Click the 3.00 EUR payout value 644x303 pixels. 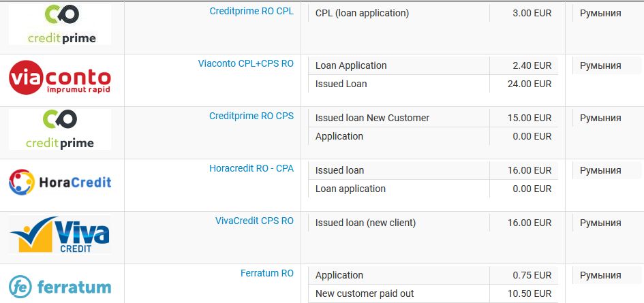tap(532, 13)
